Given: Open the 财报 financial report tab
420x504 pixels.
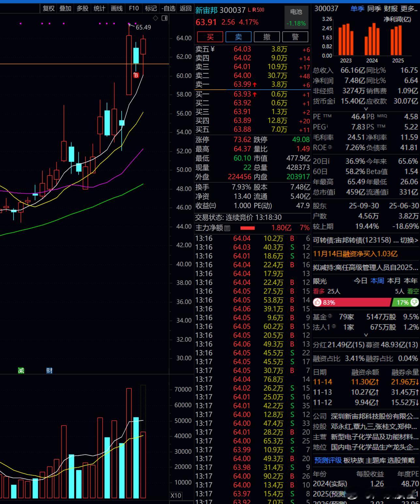Looking at the screenshot, I should [x=391, y=9].
